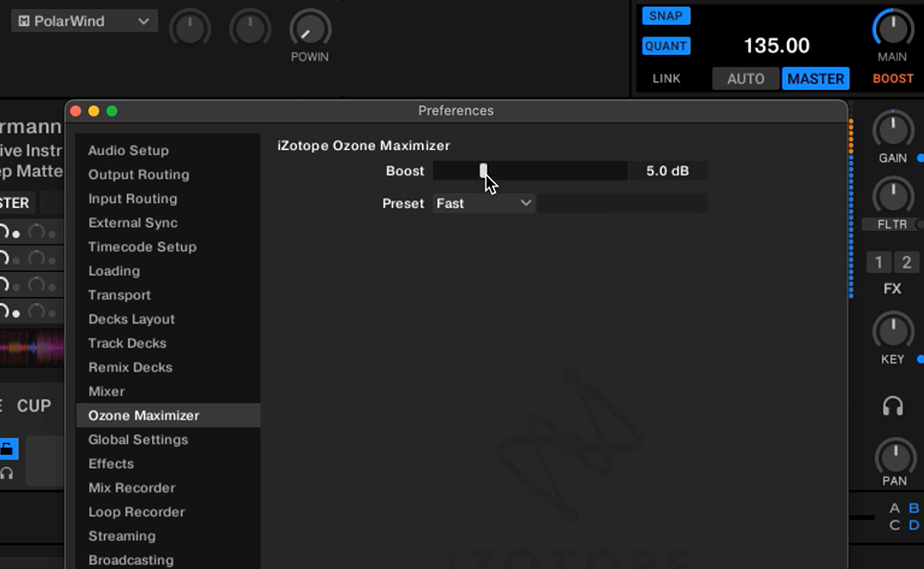Click the GAIN knob

click(893, 130)
